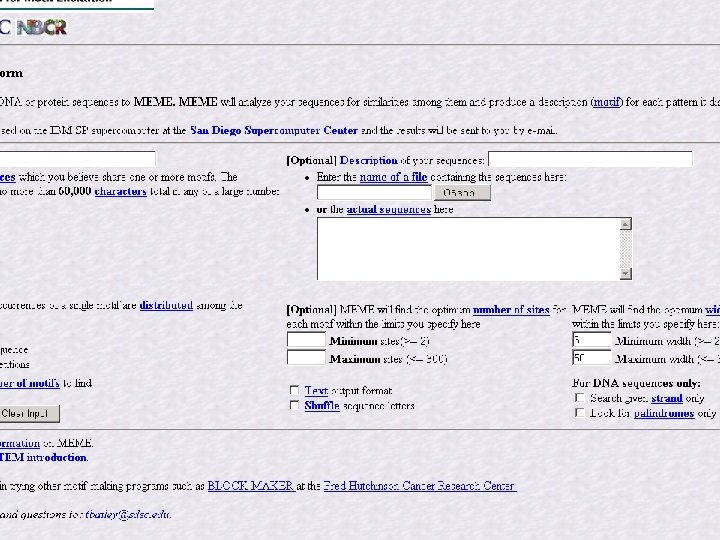This screenshot has height=540, width=720.
Task: Visit Fred Hutchinson Cancer Research Center link
Action: (420, 486)
